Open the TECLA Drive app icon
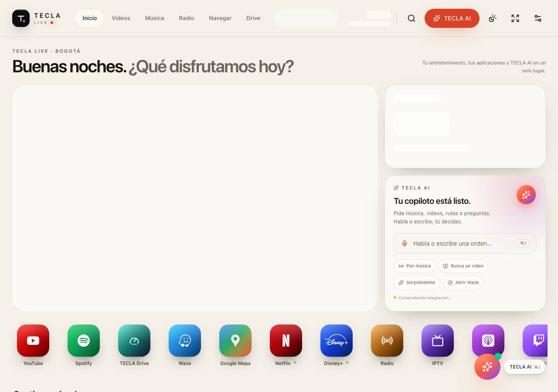Image resolution: width=558 pixels, height=392 pixels. (134, 341)
